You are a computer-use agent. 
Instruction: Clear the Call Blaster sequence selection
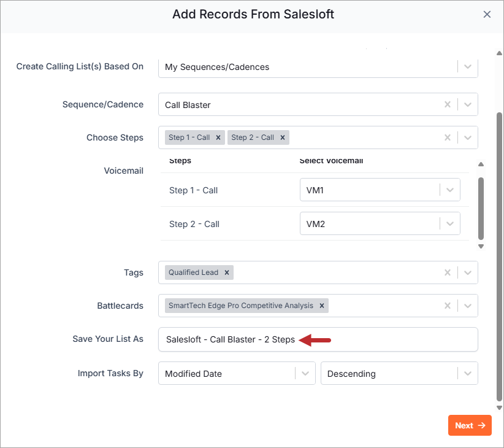(x=447, y=104)
